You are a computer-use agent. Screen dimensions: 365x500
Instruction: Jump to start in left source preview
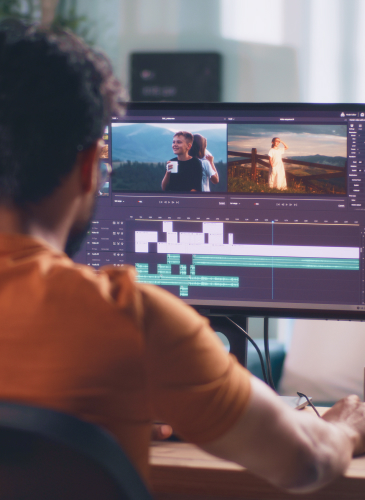coord(160,202)
